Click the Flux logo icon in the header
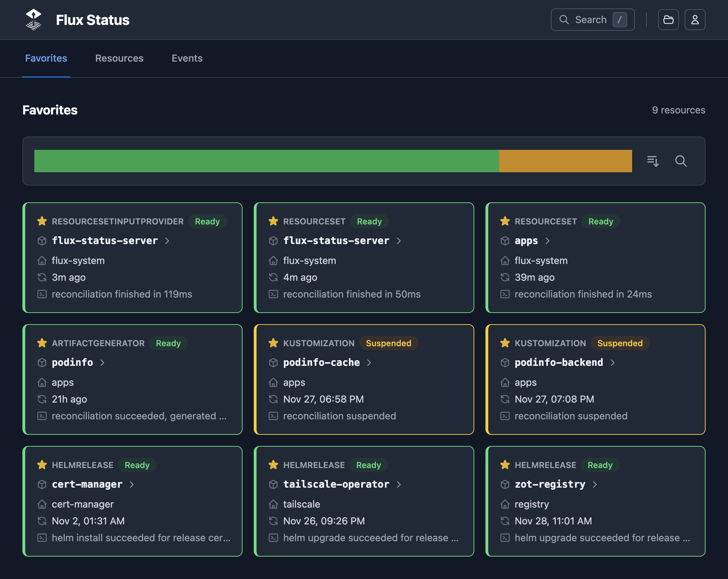Screen dimensions: 728x579 [34, 20]
